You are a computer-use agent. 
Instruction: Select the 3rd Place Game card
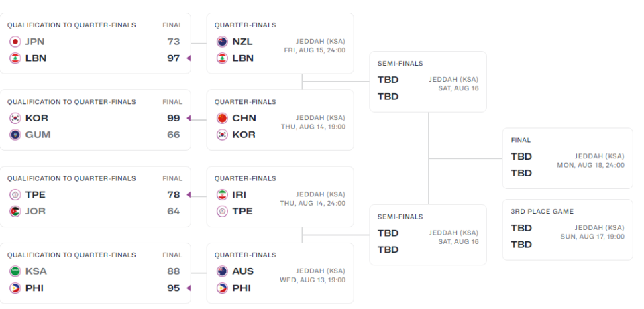568,230
